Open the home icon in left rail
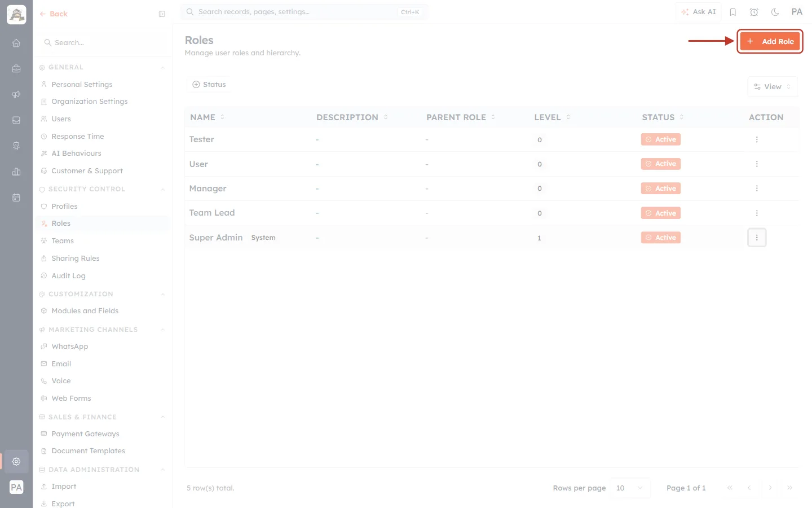Viewport: 812px width, 508px height. (x=16, y=43)
